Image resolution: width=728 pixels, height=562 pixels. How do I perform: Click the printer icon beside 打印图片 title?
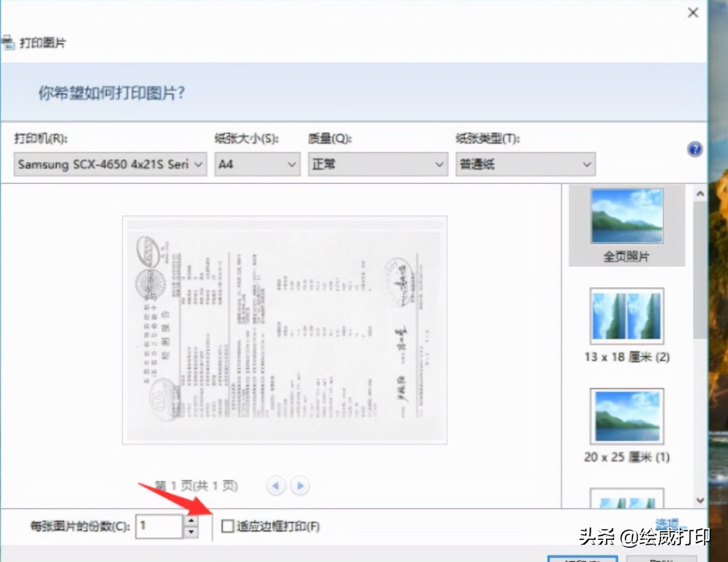pos(9,42)
